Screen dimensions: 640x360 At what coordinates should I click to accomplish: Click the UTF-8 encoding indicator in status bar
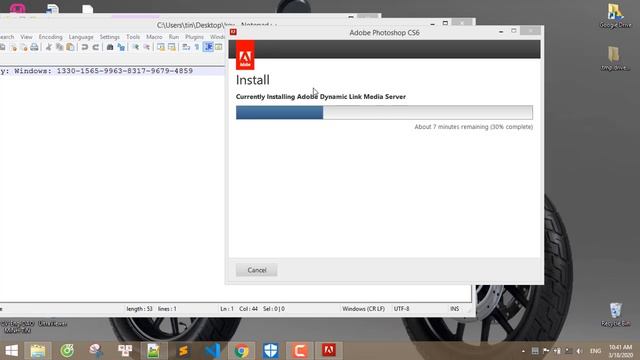(x=402, y=309)
